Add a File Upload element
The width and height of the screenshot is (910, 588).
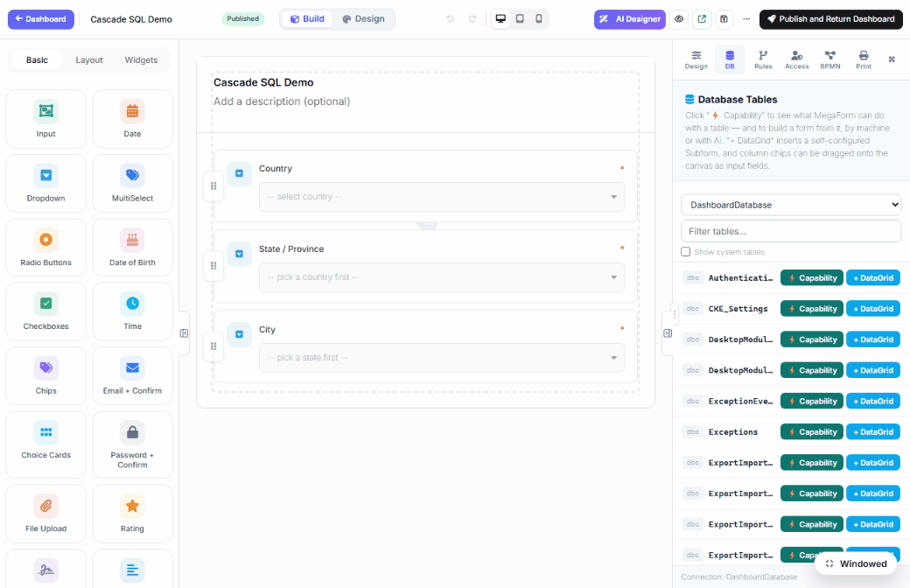(45, 514)
